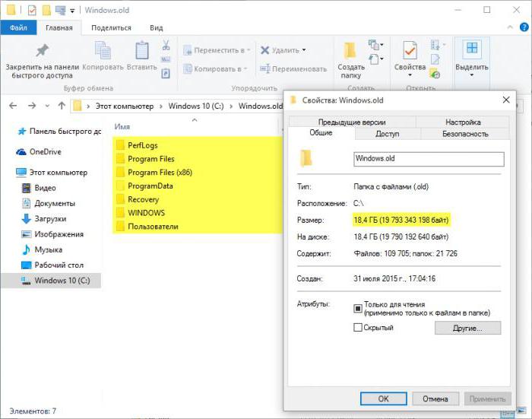Click OK in Properties dialog
Image resolution: width=532 pixels, height=419 pixels.
tap(383, 398)
